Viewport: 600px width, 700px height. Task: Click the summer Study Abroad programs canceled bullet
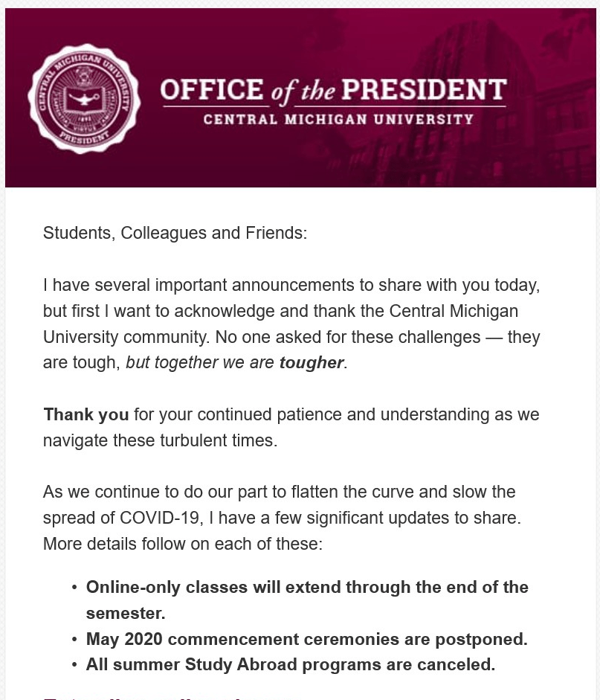pos(290,664)
